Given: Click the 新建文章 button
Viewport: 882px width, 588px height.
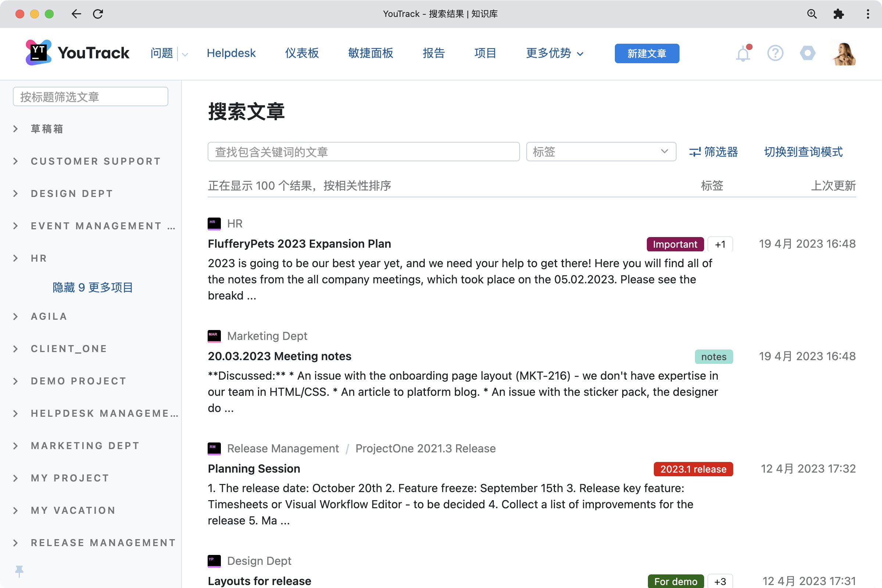Looking at the screenshot, I should click(646, 54).
